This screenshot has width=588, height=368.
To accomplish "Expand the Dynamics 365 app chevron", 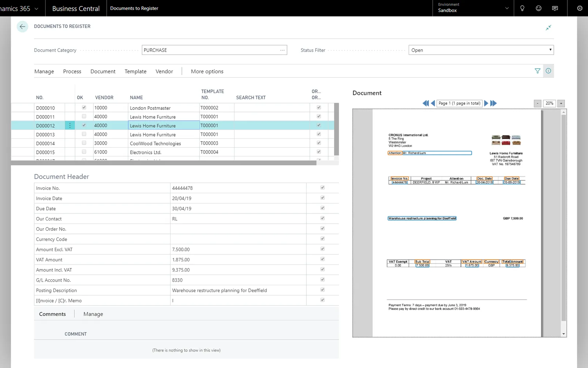I will pyautogui.click(x=36, y=8).
